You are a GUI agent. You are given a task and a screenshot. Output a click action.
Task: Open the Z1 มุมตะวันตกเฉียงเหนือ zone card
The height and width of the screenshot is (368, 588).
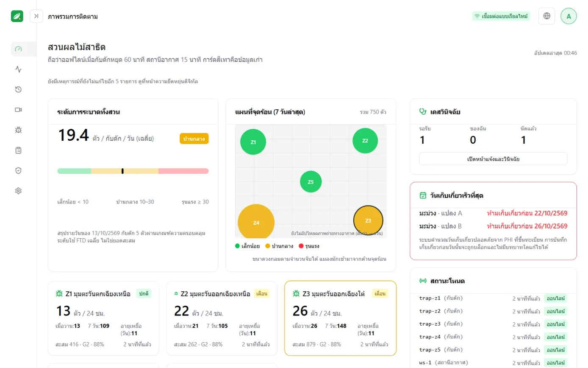click(103, 318)
